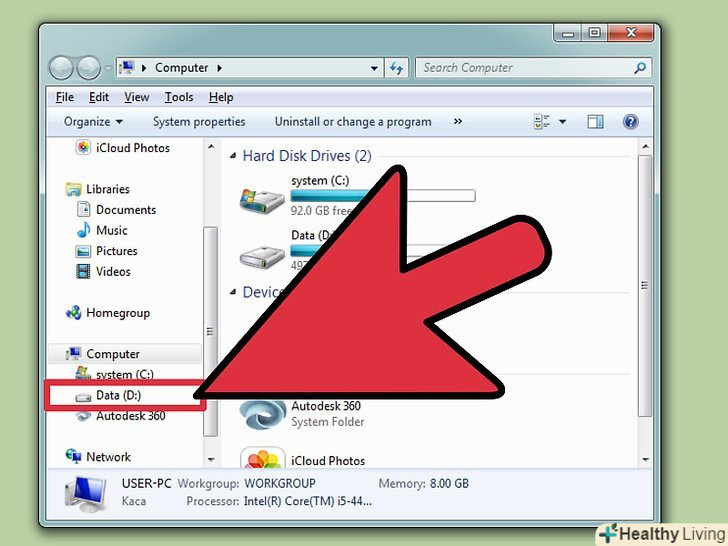Open the recent pages dropdown near Forward button
The image size is (728, 546).
[x=109, y=68]
